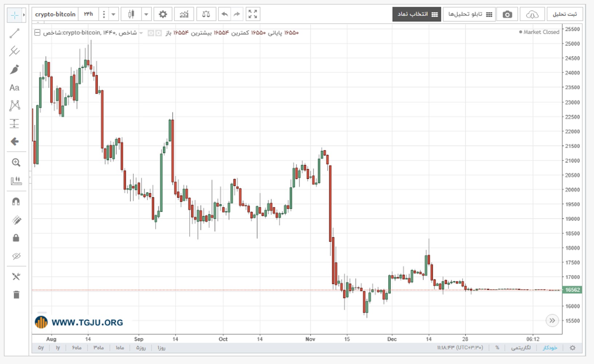The height and width of the screenshot is (364, 594).
Task: Open the chart style dropdown arrow
Action: (x=146, y=14)
